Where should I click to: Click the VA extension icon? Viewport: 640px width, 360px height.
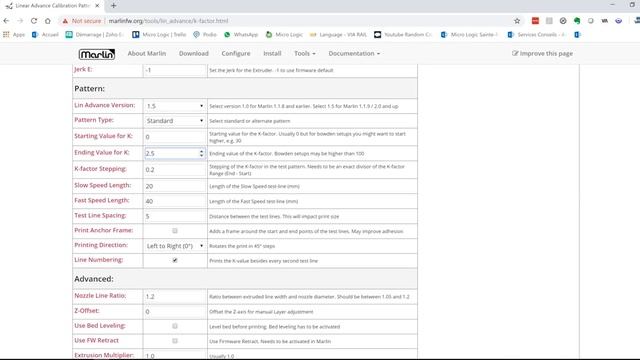[604, 21]
